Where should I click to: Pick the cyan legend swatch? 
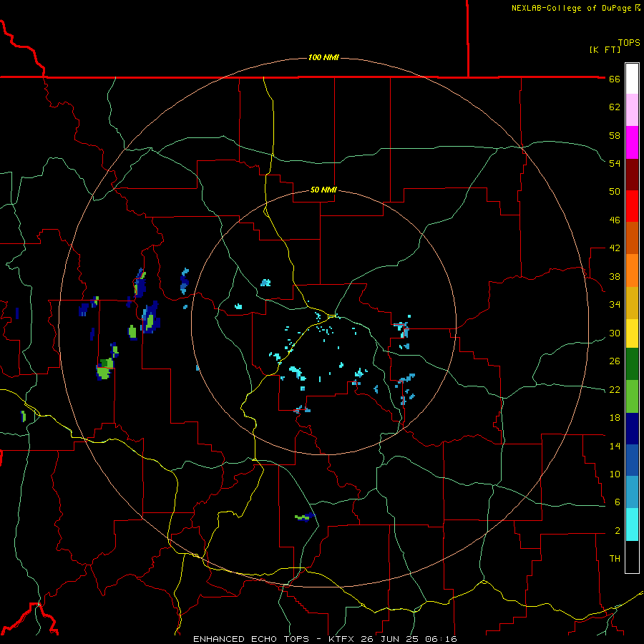632,525
